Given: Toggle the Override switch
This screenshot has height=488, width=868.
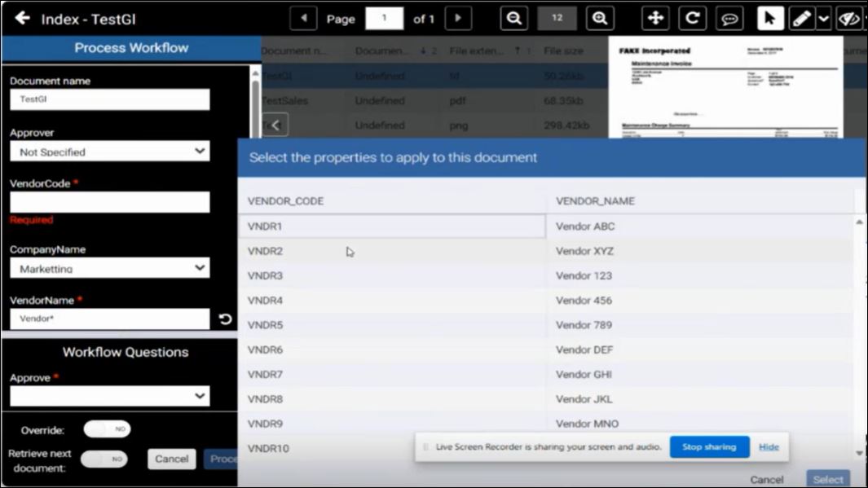Looking at the screenshot, I should [x=107, y=429].
